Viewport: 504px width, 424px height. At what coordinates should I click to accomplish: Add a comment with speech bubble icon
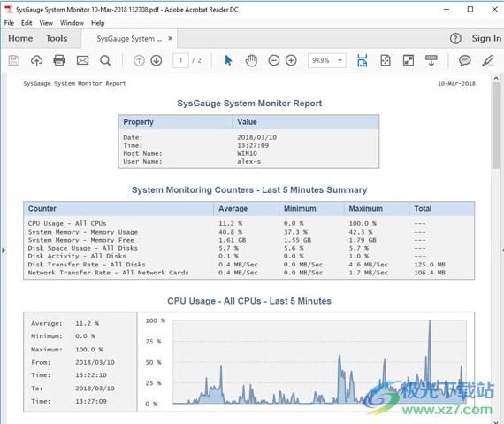click(465, 60)
